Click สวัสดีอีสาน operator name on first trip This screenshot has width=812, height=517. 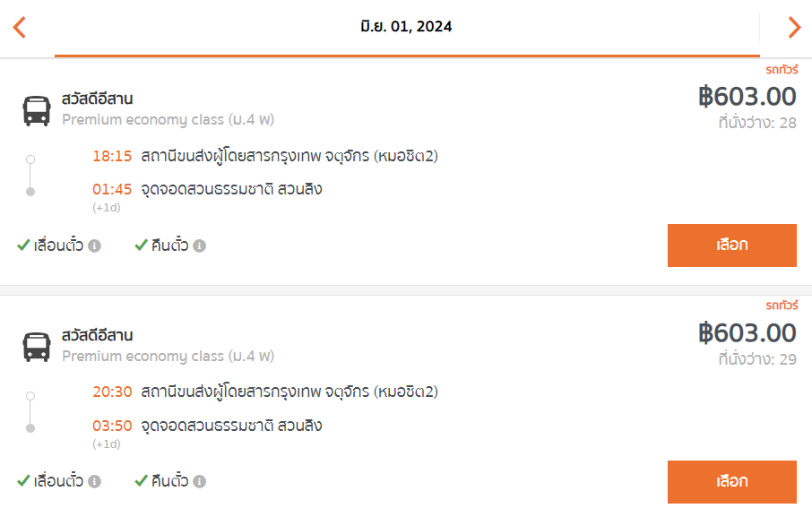click(98, 99)
